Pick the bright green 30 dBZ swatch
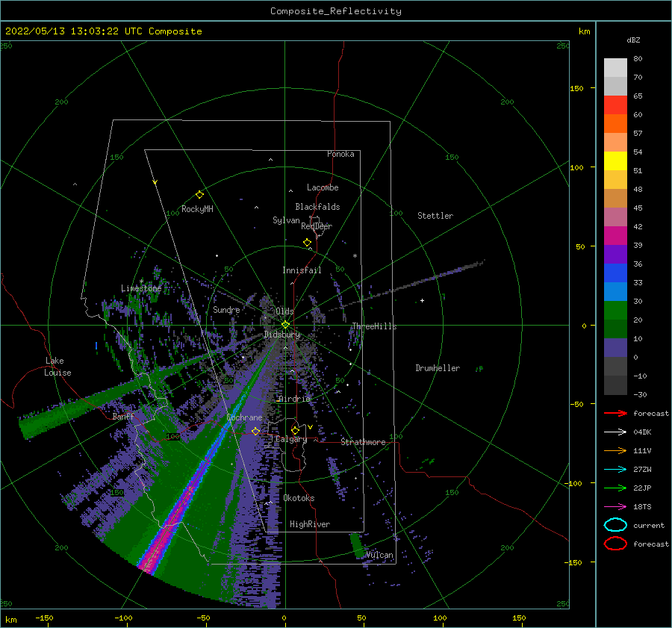The width and height of the screenshot is (672, 628). pyautogui.click(x=615, y=310)
